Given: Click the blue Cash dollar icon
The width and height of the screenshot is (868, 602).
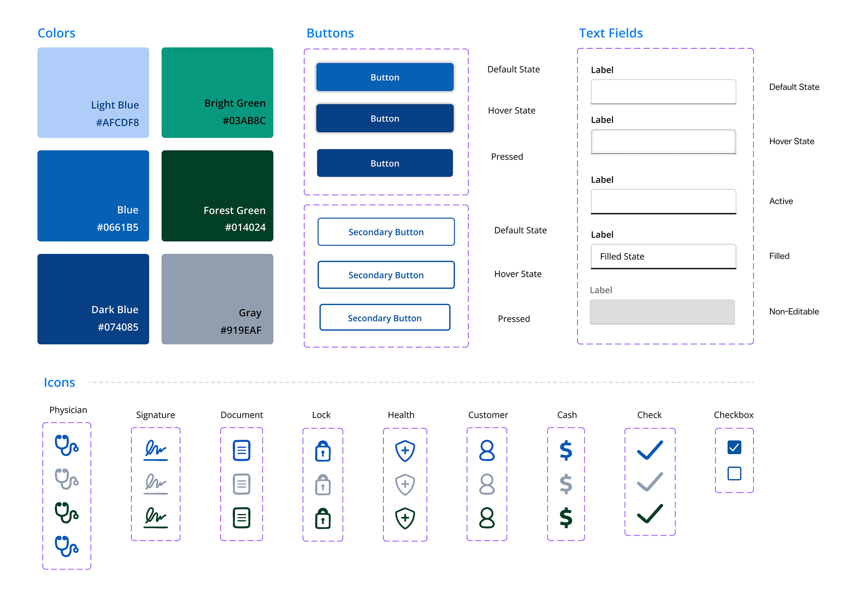Looking at the screenshot, I should tap(566, 451).
